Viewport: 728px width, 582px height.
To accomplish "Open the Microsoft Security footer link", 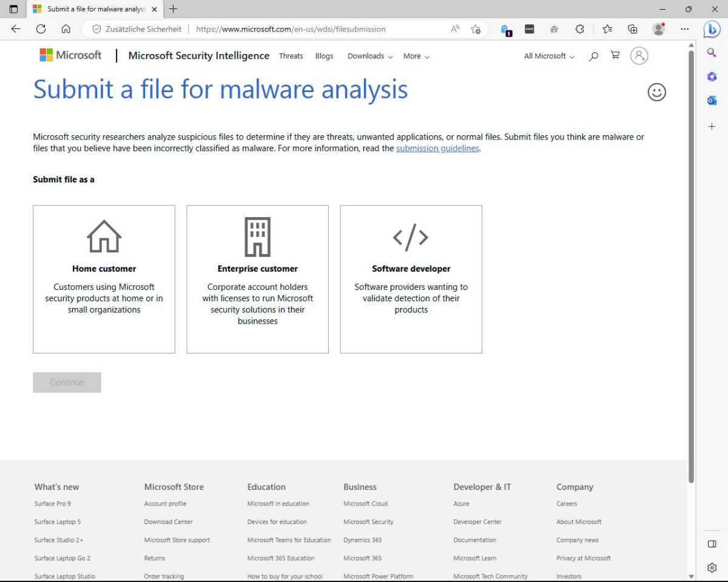I will coord(368,522).
